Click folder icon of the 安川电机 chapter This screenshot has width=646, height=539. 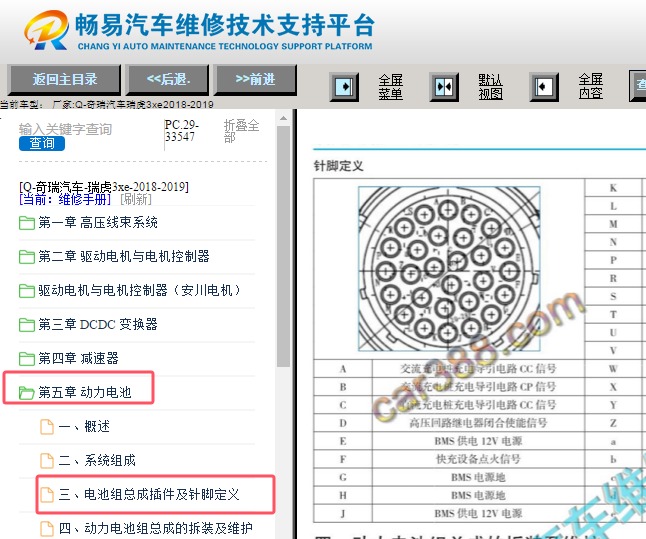click(x=27, y=291)
